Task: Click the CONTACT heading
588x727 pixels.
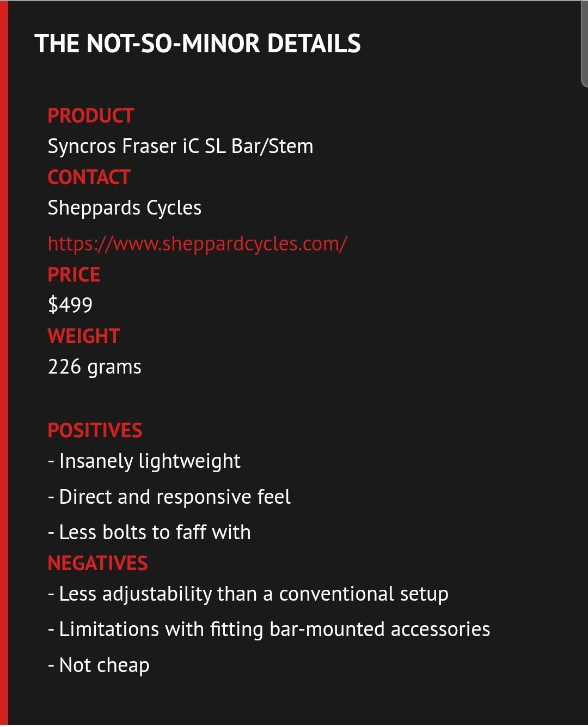Action: pos(89,177)
